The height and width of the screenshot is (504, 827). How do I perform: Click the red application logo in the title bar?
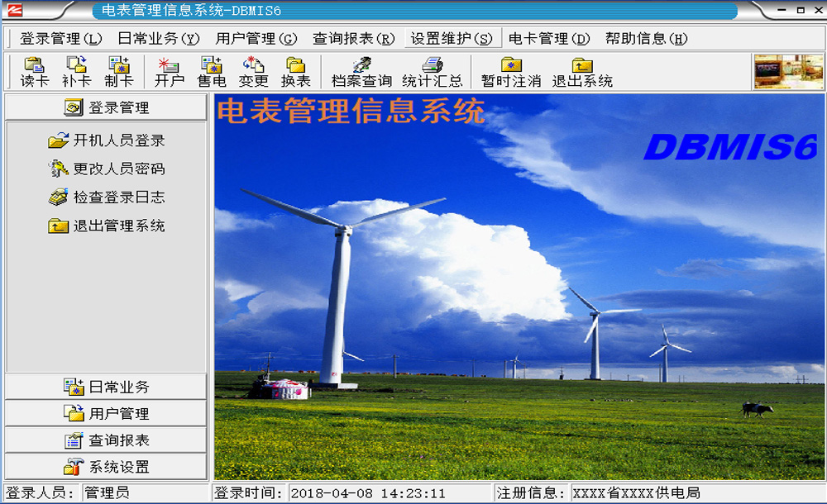(15, 9)
